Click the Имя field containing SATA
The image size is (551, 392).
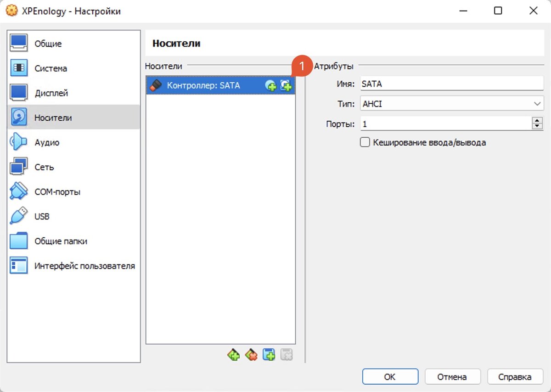(x=452, y=84)
